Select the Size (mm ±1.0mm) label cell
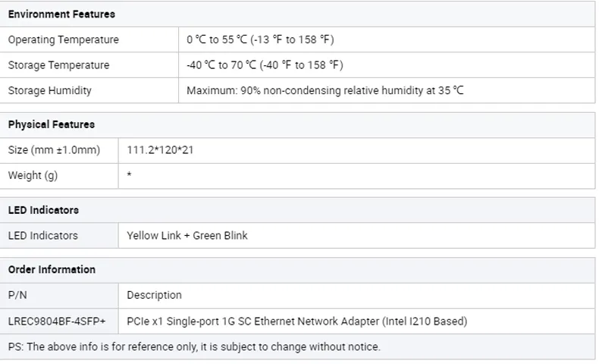This screenshot has height=364, width=599. click(x=59, y=150)
